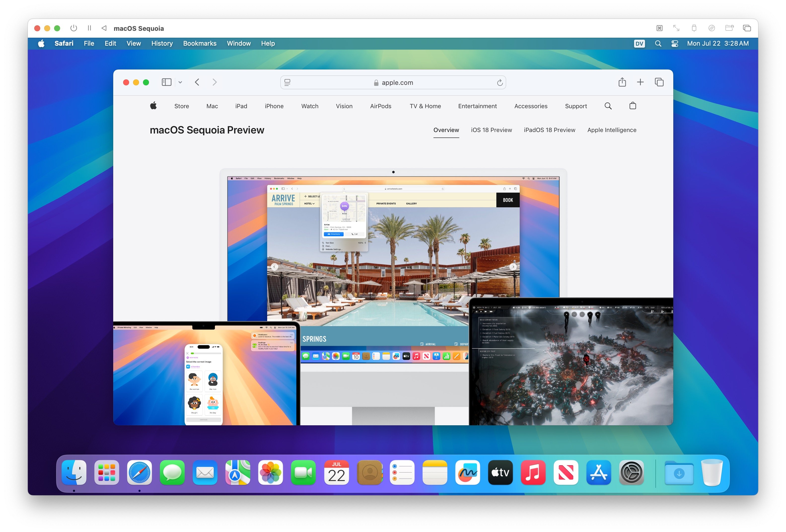Open the iPhone link
The width and height of the screenshot is (786, 532).
(x=274, y=106)
